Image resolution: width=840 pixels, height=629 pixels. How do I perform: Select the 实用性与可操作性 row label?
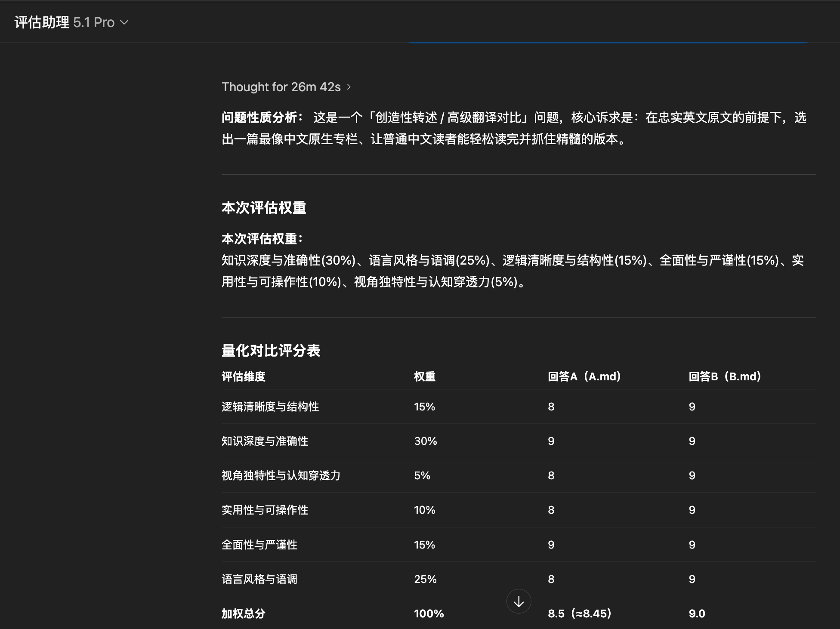point(265,510)
